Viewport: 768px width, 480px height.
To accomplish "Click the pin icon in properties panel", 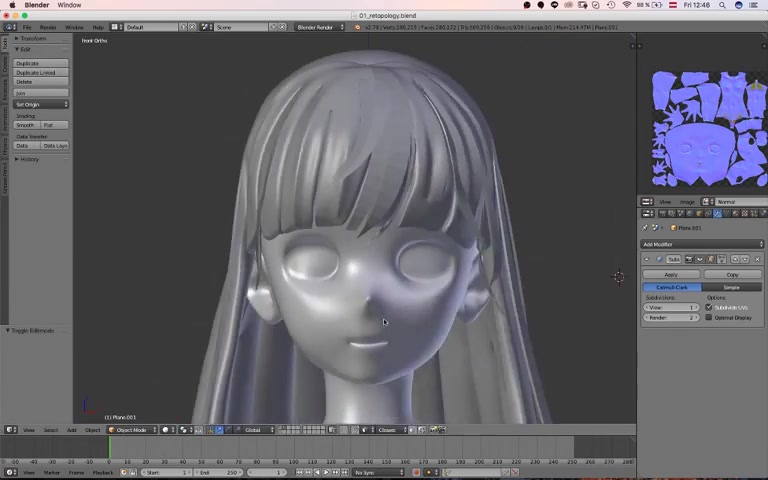I will [x=645, y=228].
